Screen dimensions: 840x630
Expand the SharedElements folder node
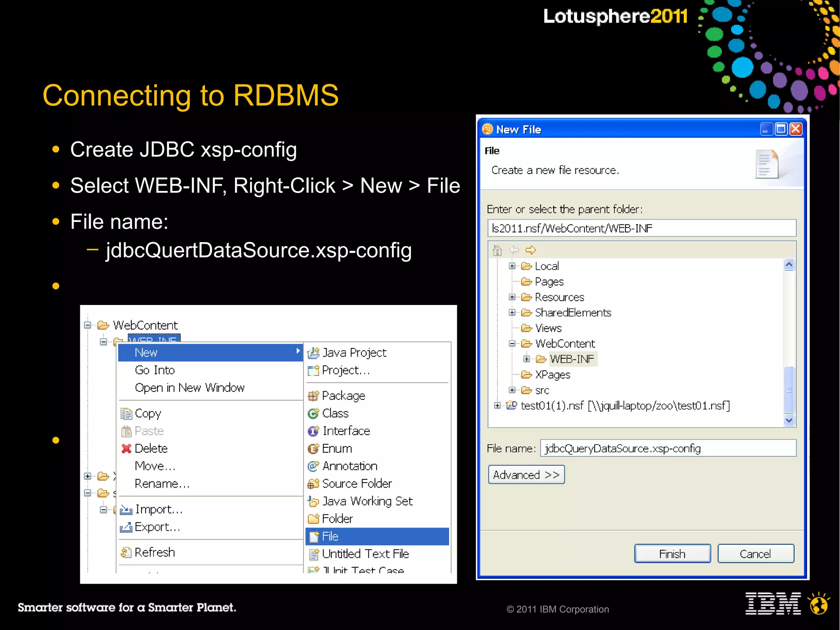[512, 313]
